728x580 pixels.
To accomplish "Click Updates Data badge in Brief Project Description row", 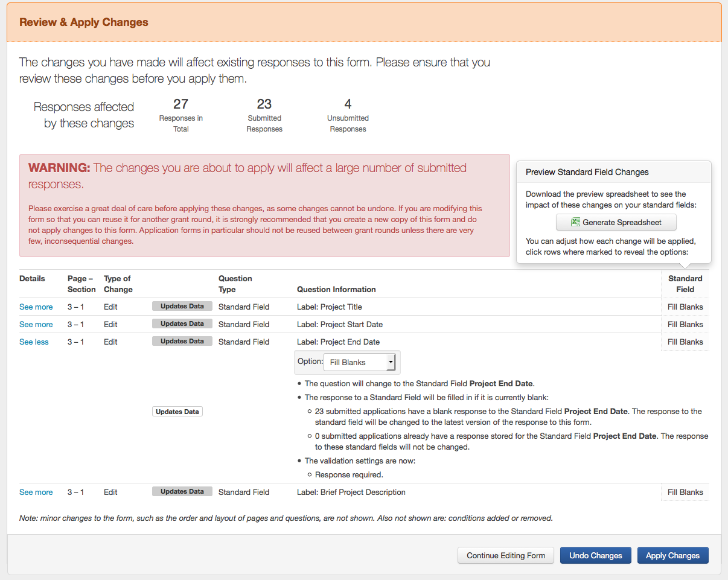I will [182, 491].
